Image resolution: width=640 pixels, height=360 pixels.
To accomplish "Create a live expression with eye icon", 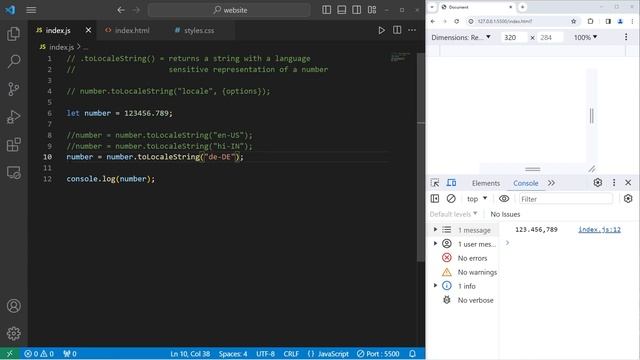I will tap(504, 199).
